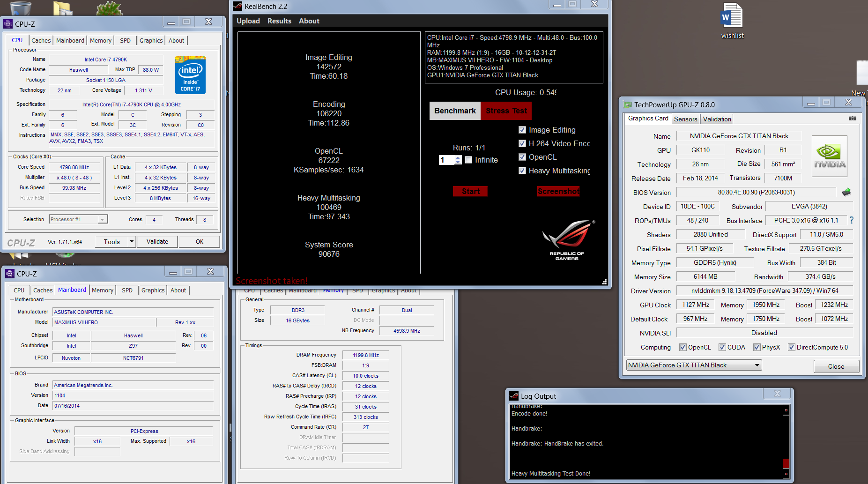Screen dimensions: 868x484
Task: Click the RealBench title bar icon
Action: coord(237,6)
